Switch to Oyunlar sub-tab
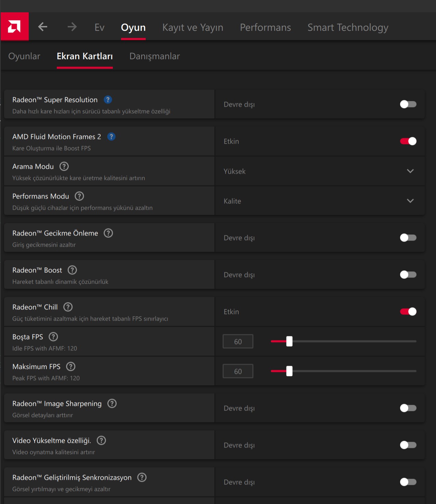The width and height of the screenshot is (436, 504). pyautogui.click(x=24, y=56)
